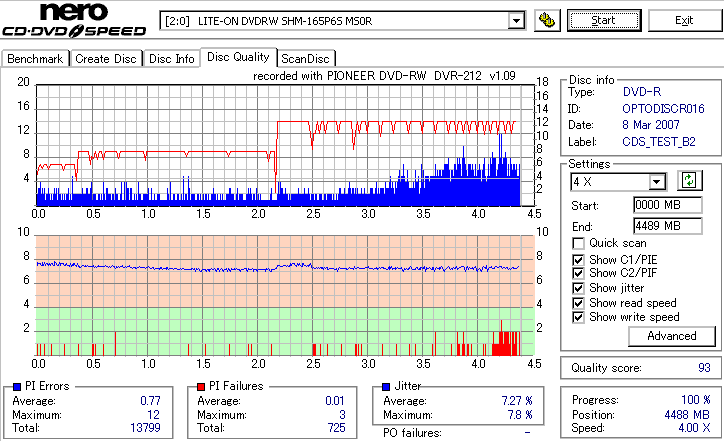Click the date 8 Mar 2007
The image size is (724, 441).
pyautogui.click(x=651, y=125)
